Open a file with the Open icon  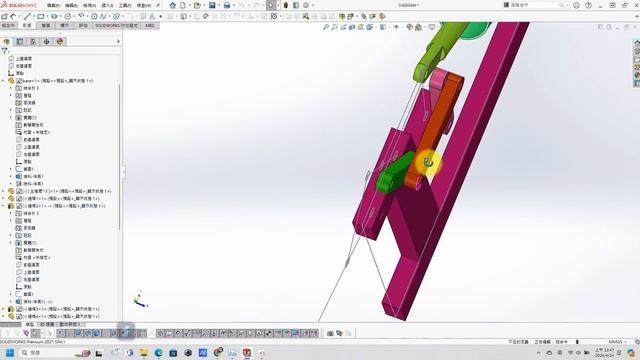pos(197,5)
